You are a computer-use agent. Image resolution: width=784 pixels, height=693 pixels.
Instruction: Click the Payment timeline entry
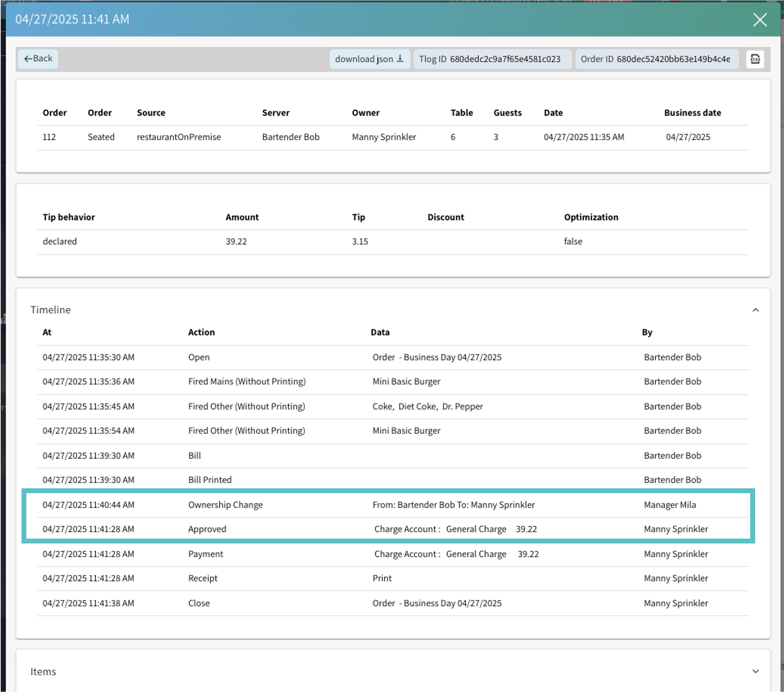click(206, 554)
